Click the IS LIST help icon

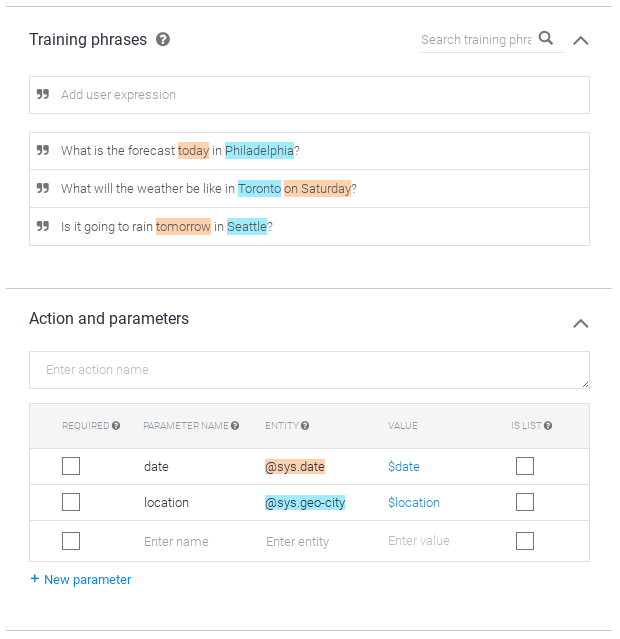tap(548, 426)
